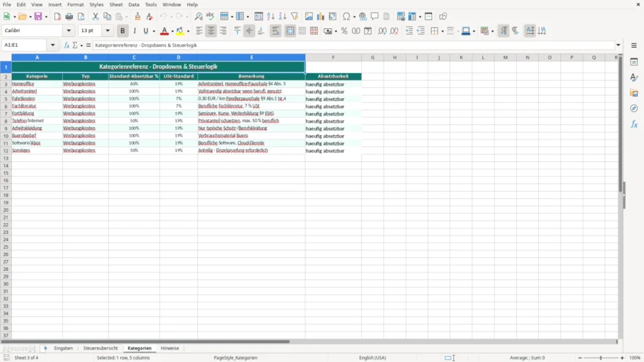Click English (USA) language in status bar

[x=372, y=358]
